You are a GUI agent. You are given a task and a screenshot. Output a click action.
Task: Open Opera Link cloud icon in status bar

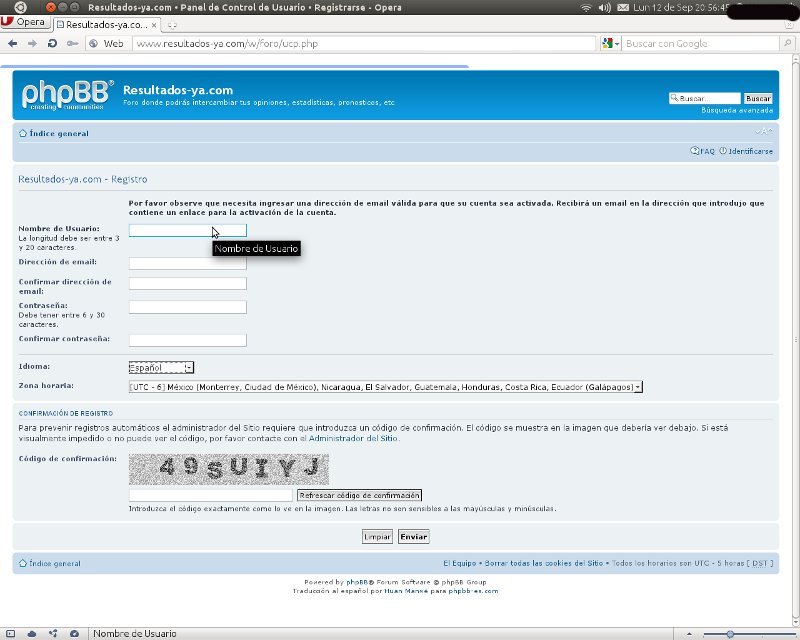click(32, 633)
